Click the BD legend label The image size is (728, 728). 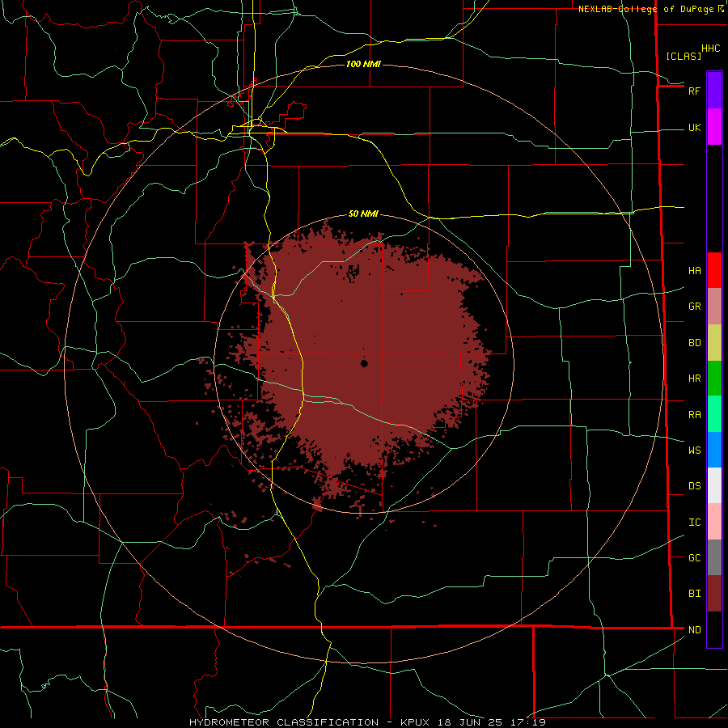[694, 343]
